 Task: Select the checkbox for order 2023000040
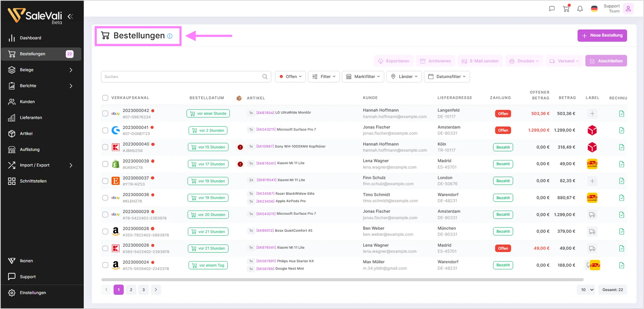pyautogui.click(x=105, y=147)
